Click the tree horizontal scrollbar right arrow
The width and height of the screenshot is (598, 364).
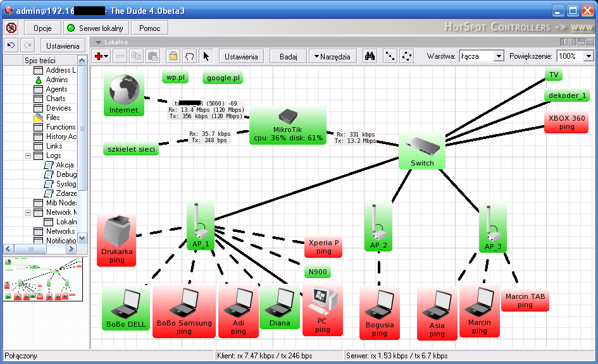pos(71,248)
